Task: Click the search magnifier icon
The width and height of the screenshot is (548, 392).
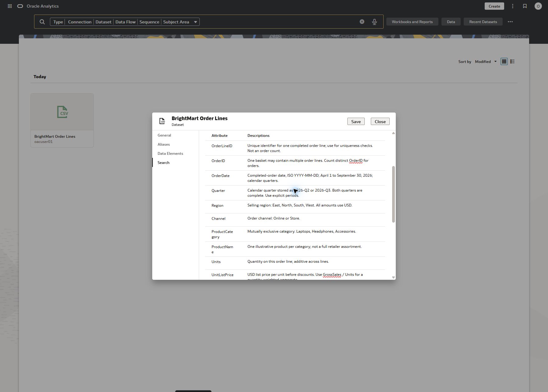Action: [42, 22]
